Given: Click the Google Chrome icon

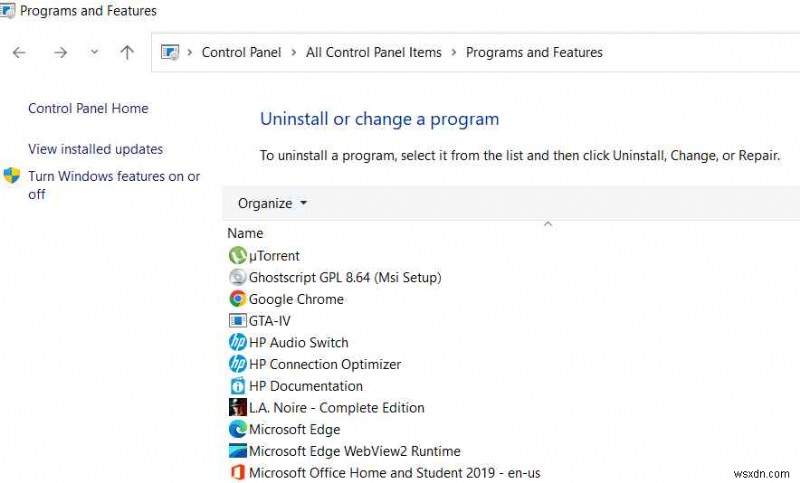Looking at the screenshot, I should click(238, 298).
